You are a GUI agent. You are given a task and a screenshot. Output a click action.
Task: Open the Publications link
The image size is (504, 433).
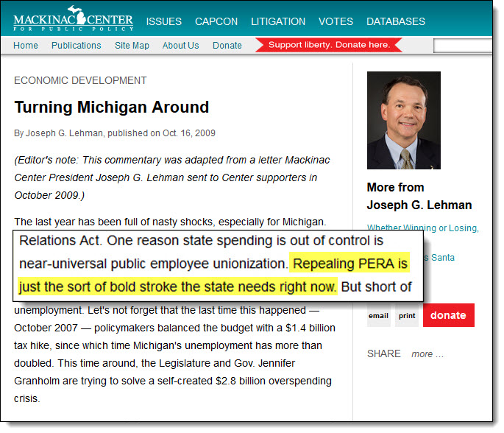pos(76,46)
